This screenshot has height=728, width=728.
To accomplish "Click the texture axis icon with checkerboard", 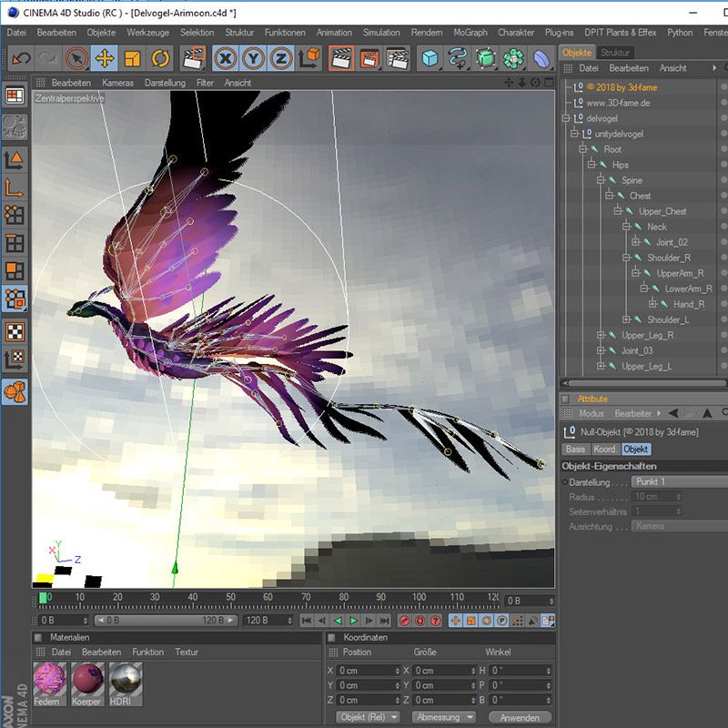I will [x=15, y=359].
